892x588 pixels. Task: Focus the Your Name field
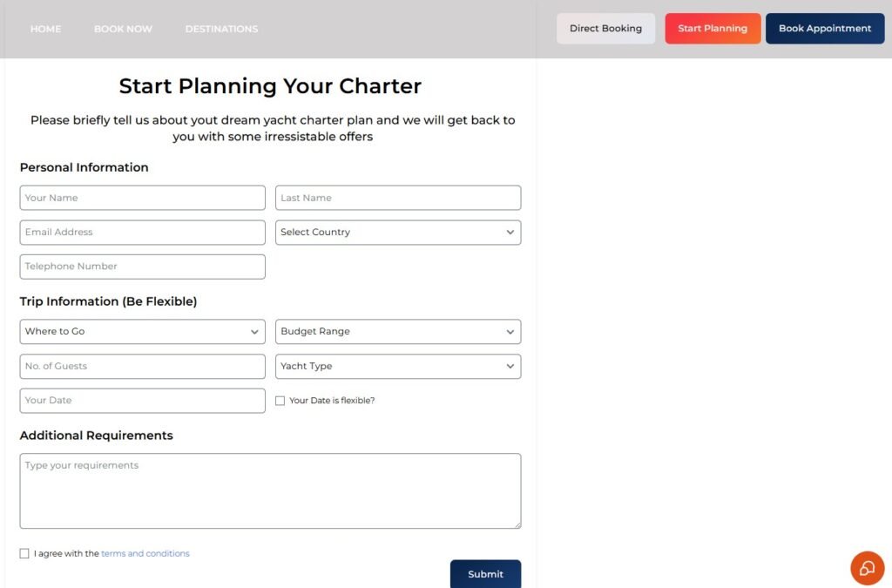[142, 198]
